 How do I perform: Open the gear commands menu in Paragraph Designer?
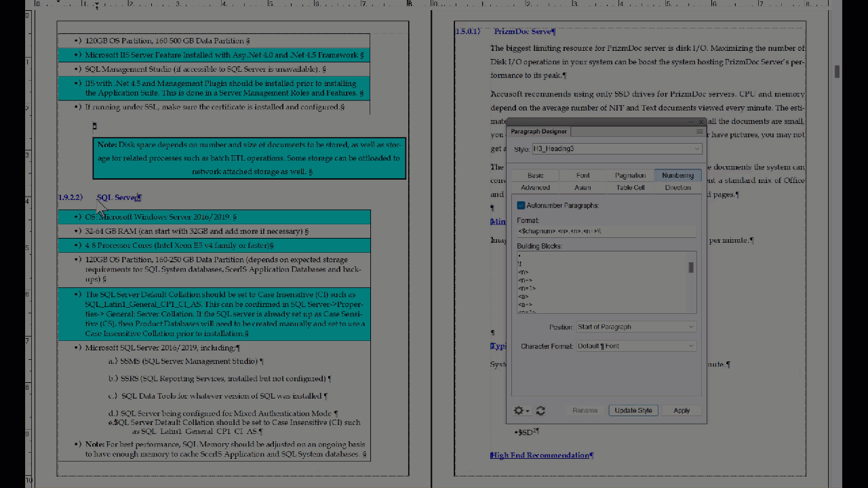[521, 411]
